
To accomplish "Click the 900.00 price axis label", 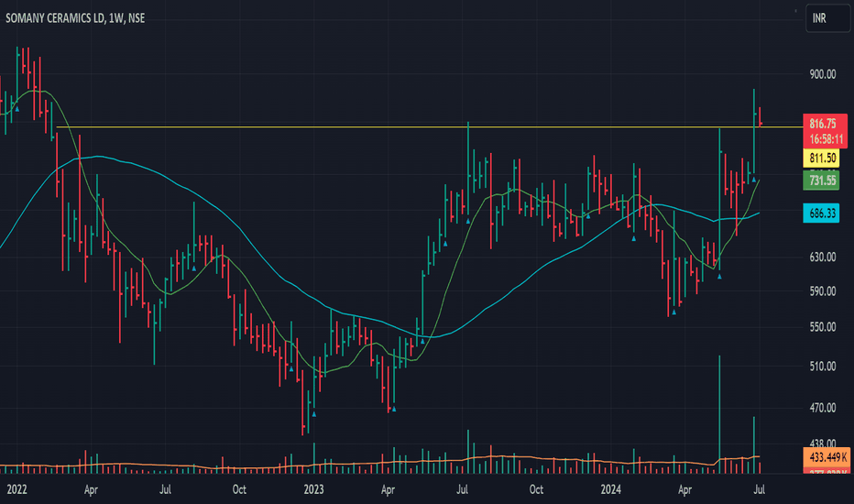I will [823, 74].
